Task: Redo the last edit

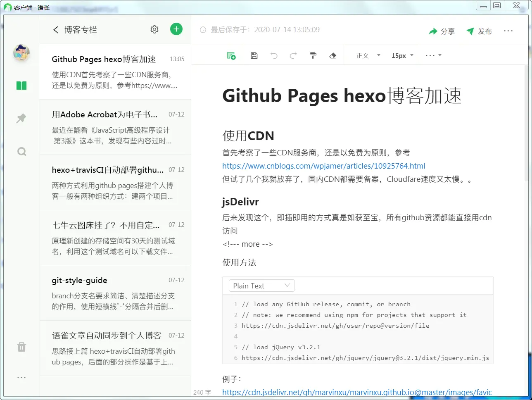Action: click(x=293, y=55)
